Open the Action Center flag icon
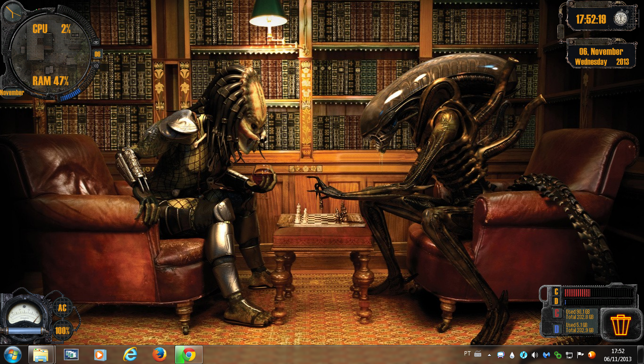The width and height of the screenshot is (644, 364). coord(581,355)
